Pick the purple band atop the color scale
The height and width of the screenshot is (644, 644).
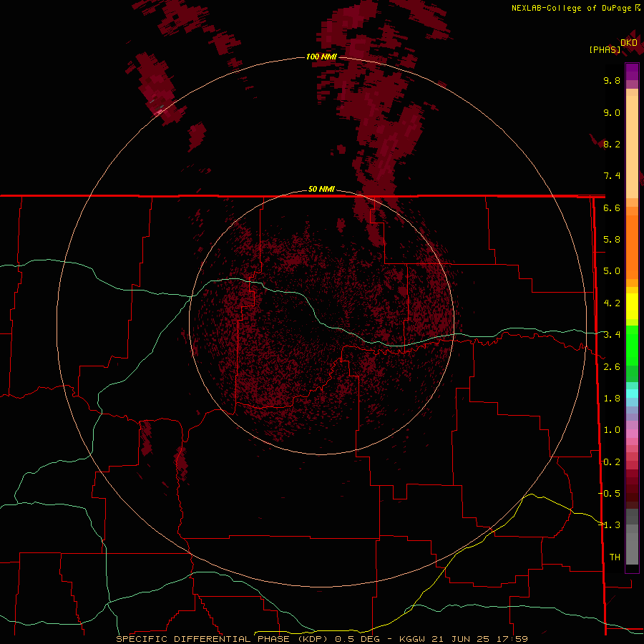(x=632, y=72)
